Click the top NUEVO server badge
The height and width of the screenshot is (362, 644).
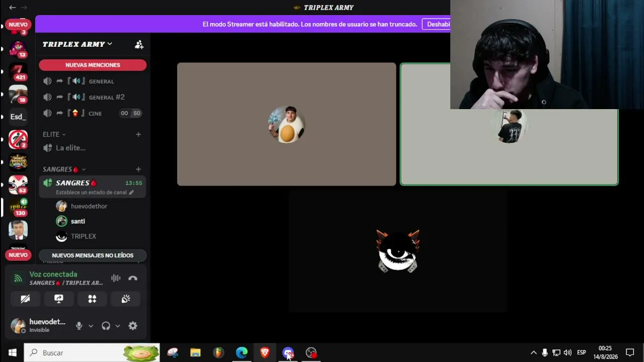tap(18, 24)
